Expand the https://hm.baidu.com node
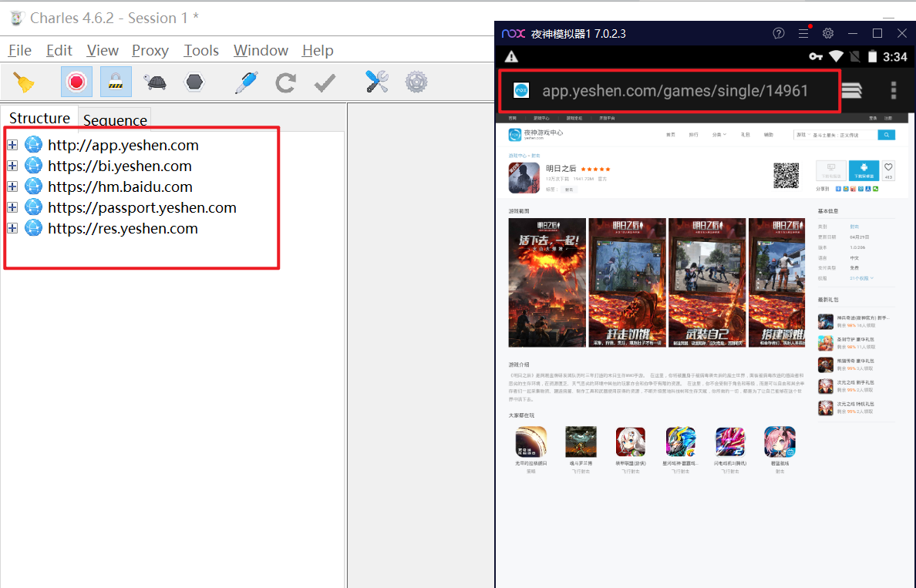Image resolution: width=916 pixels, height=588 pixels. pos(12,186)
